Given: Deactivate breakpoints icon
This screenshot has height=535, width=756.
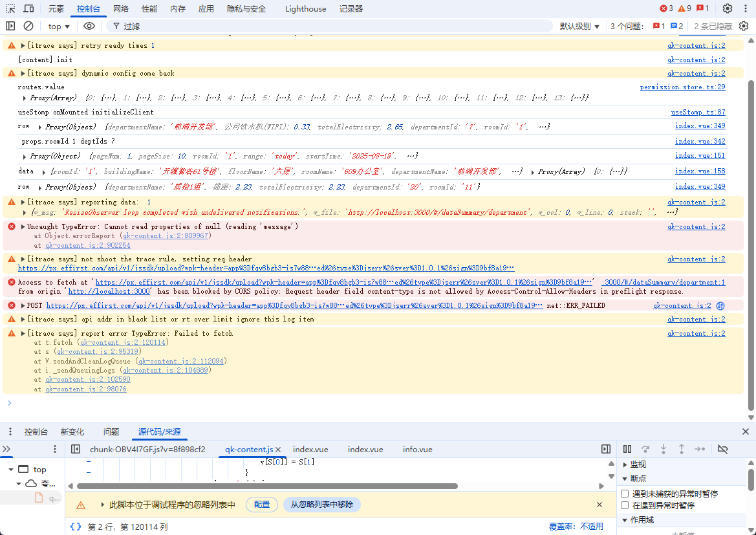Looking at the screenshot, I should (722, 449).
